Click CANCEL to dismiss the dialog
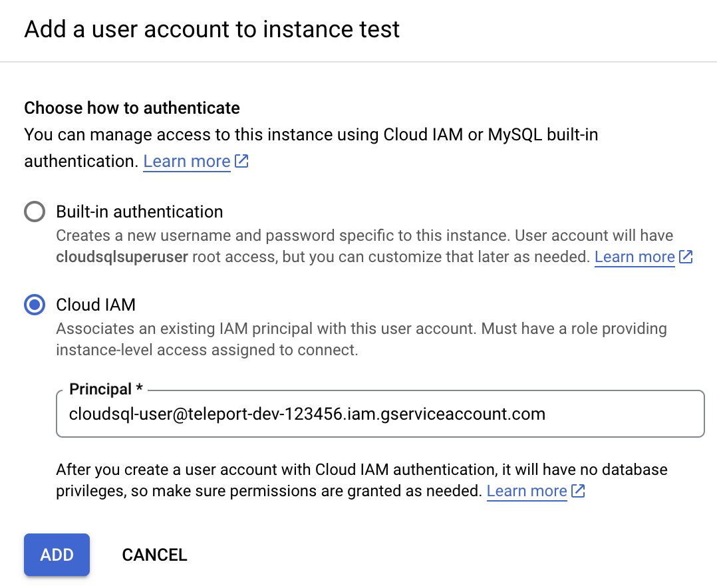This screenshot has width=717, height=588. click(154, 554)
